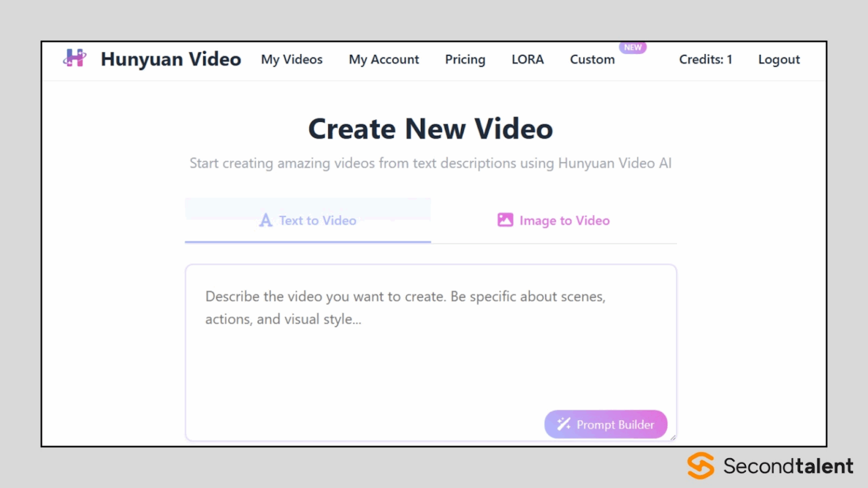Navigate to the LORA section

pos(528,59)
